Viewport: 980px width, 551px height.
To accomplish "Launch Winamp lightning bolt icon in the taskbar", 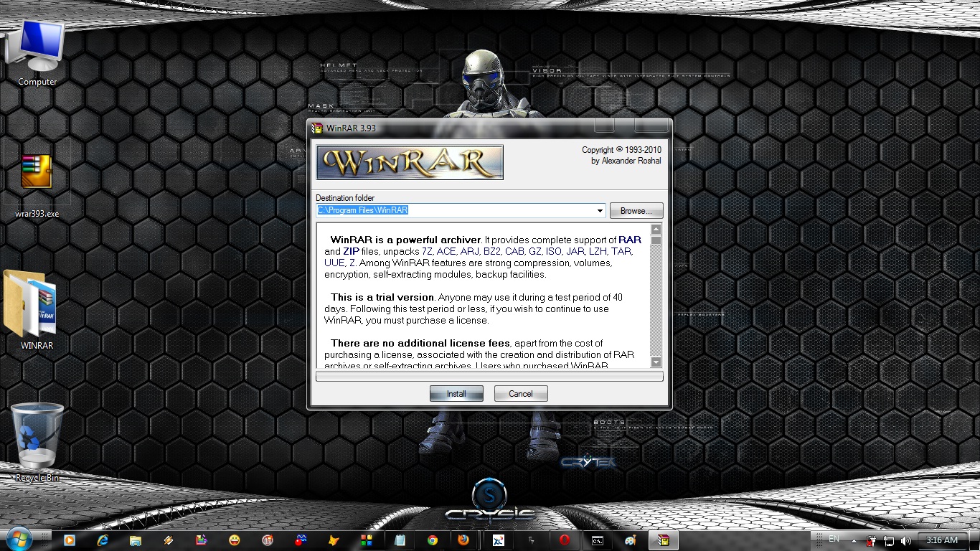I will point(169,540).
